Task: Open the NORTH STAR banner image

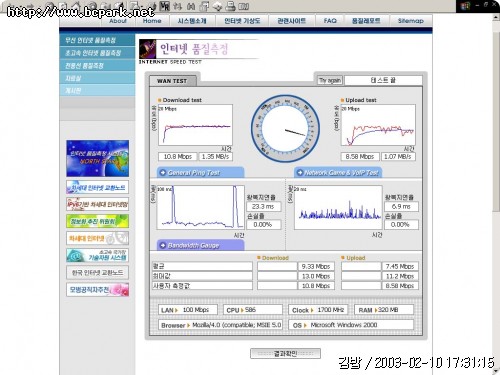Action: pyautogui.click(x=97, y=158)
